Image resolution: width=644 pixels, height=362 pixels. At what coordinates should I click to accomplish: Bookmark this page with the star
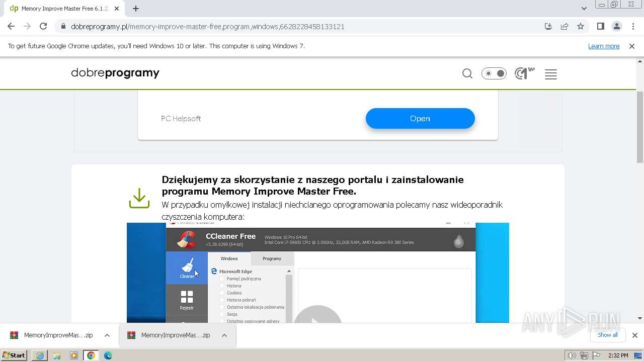(x=581, y=27)
